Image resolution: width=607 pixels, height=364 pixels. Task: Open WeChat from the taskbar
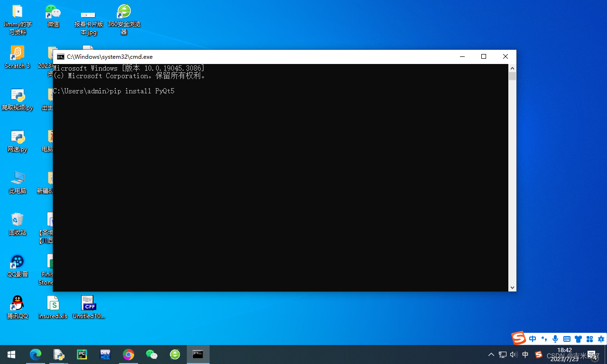[x=152, y=355]
